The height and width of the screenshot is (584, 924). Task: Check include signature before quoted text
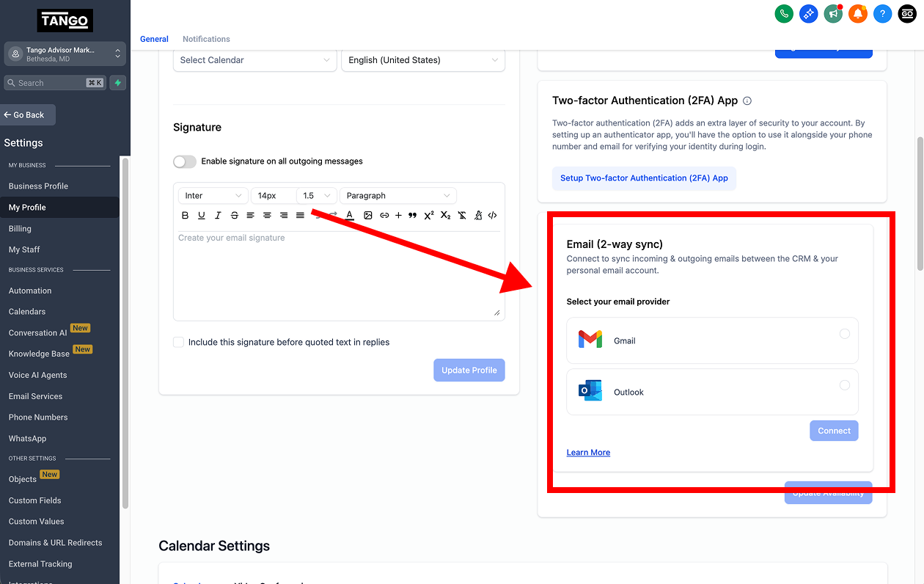pyautogui.click(x=178, y=342)
